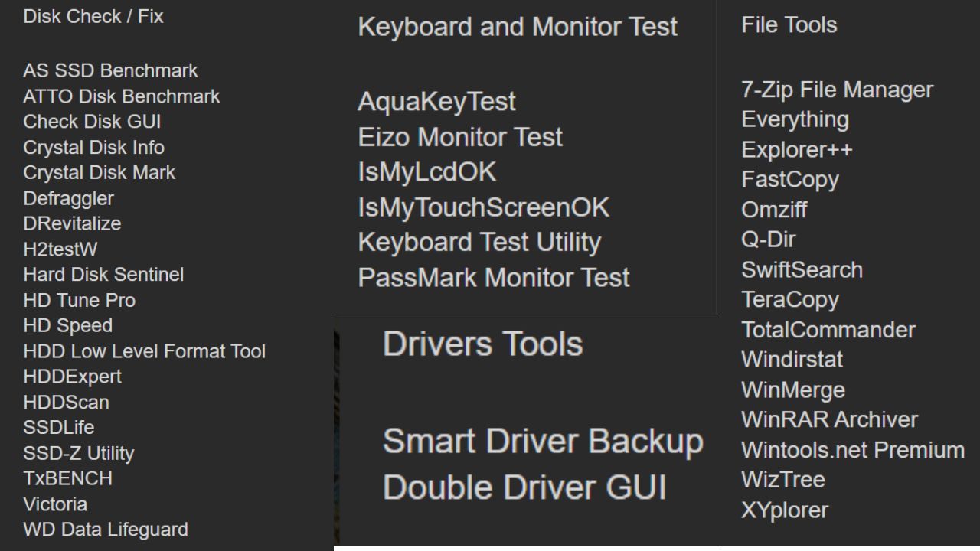Launch AquaKeyTest
This screenshot has height=551, width=980.
[x=436, y=101]
